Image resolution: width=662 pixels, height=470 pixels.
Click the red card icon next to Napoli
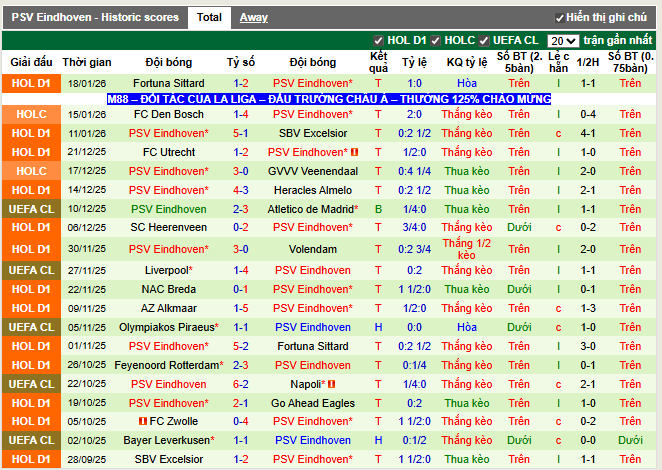click(331, 384)
